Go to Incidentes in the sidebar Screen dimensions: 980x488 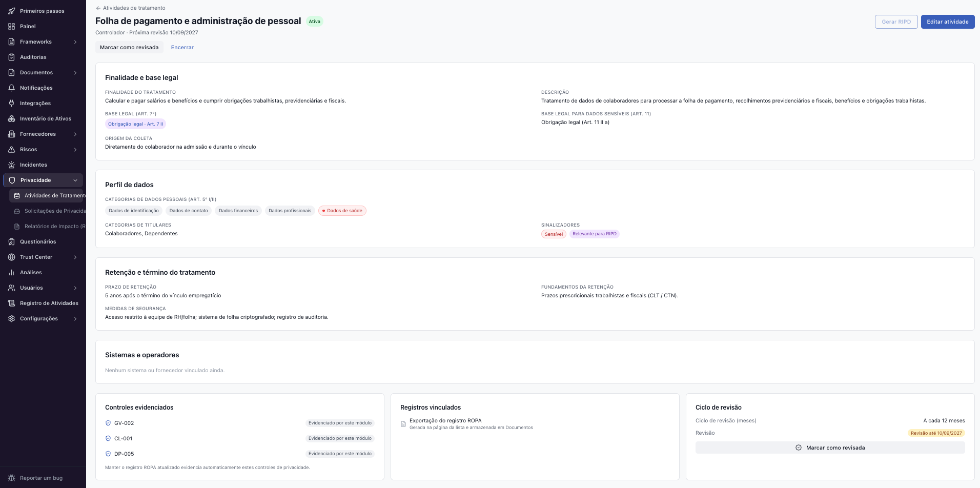pyautogui.click(x=43, y=165)
